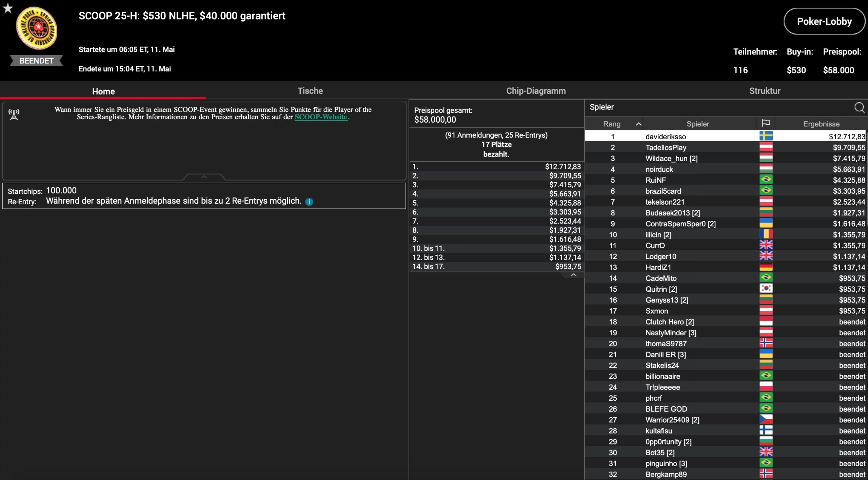Open the player search magnifier
Viewport: 868px width, 480px height.
coord(859,108)
